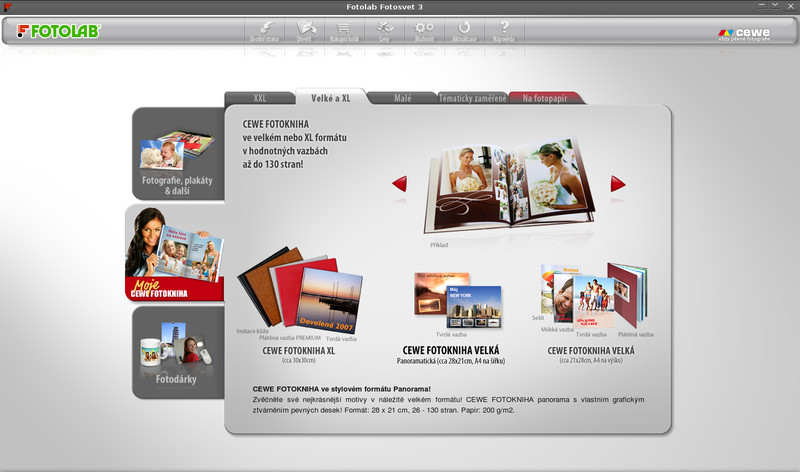The height and width of the screenshot is (472, 800).
Task: Choose CEWE Fotokniha XL product image
Action: coord(300,290)
